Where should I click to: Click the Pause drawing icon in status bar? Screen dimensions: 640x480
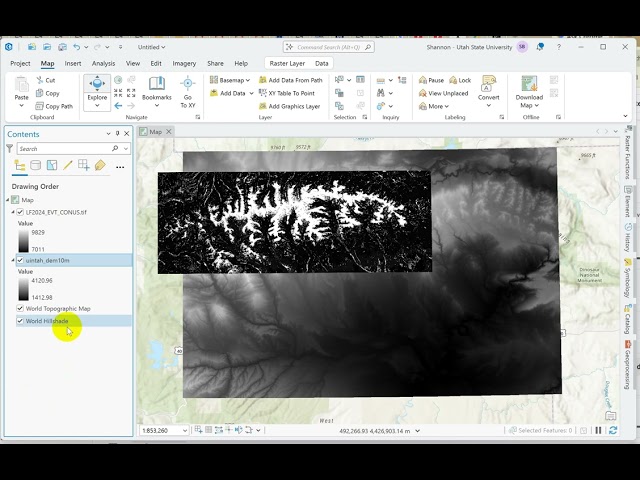[598, 430]
